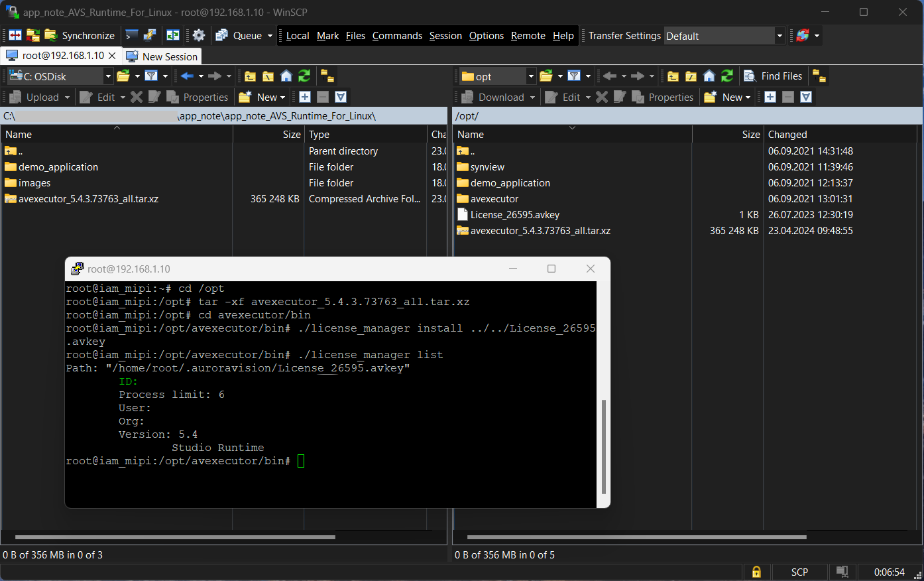Expand the remote opt directory dropdown

pyautogui.click(x=531, y=76)
